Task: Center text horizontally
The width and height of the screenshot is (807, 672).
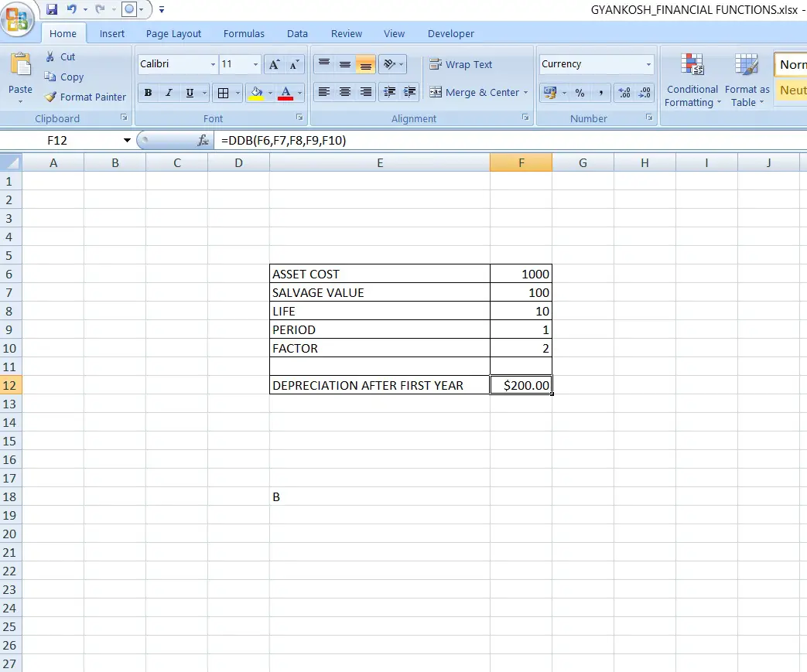Action: coord(345,92)
